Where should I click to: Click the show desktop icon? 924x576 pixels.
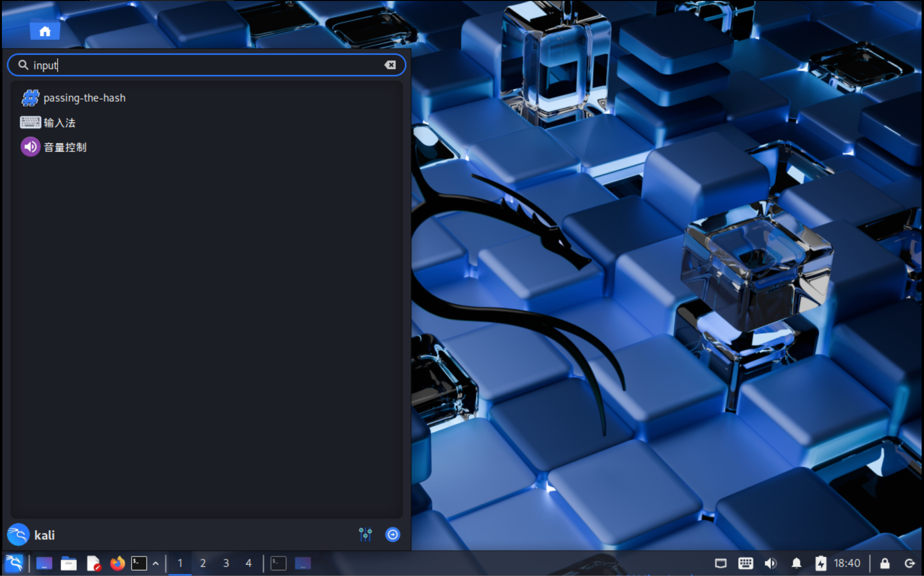[x=44, y=563]
